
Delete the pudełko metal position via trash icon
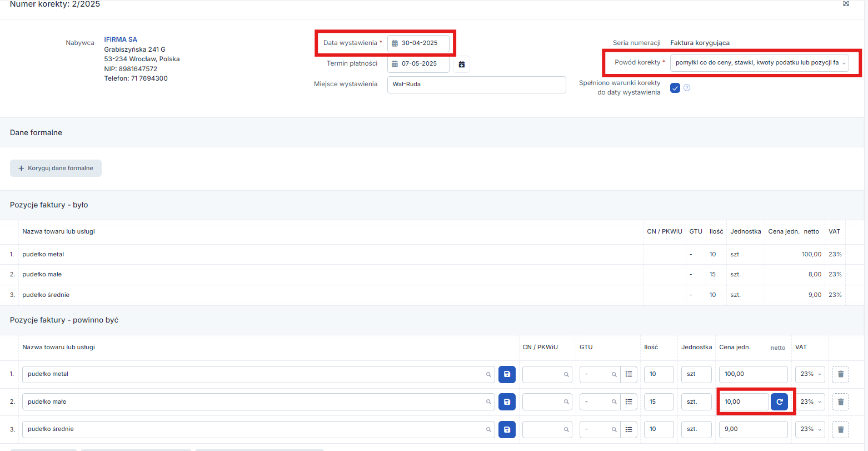click(840, 374)
